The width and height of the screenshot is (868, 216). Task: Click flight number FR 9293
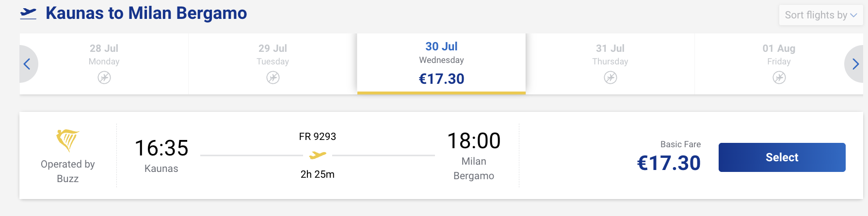click(x=318, y=137)
